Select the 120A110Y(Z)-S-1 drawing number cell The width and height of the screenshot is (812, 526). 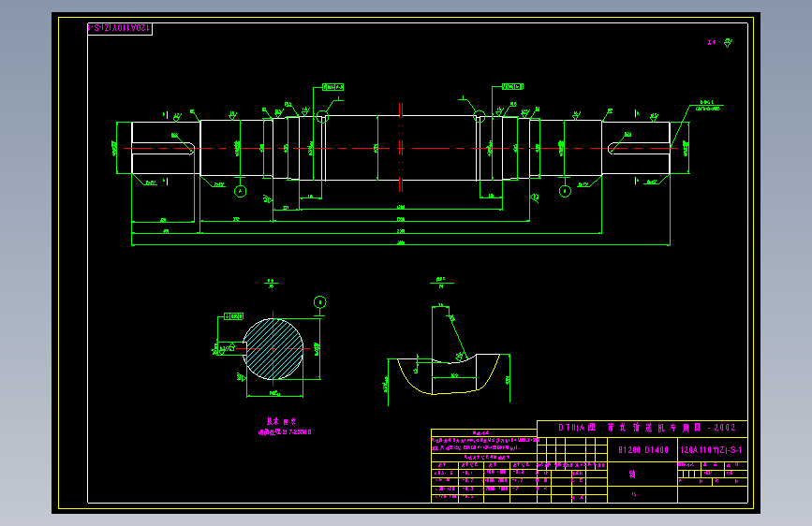point(712,450)
